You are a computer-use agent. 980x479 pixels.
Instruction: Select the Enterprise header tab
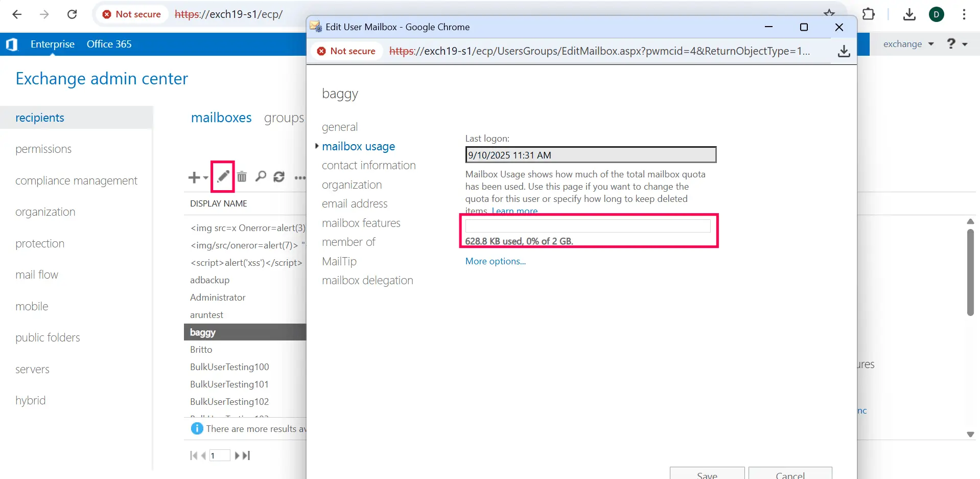53,44
